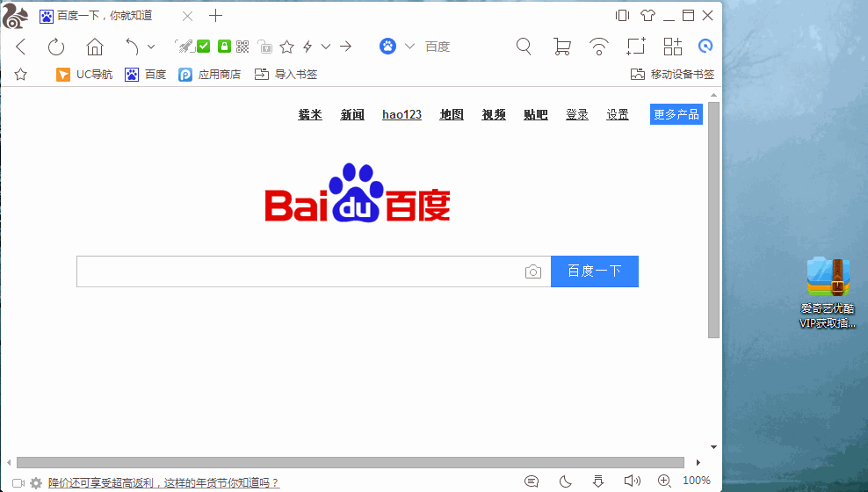Open the UC导航 bookmark

coord(84,74)
